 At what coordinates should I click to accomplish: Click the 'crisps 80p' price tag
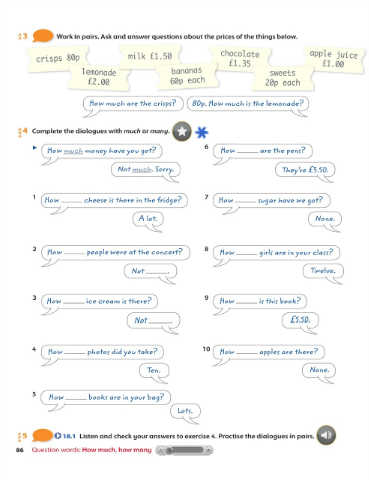pyautogui.click(x=58, y=58)
